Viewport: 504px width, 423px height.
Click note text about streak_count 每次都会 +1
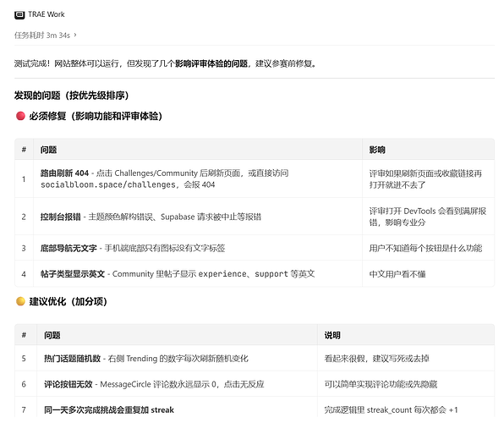(391, 409)
